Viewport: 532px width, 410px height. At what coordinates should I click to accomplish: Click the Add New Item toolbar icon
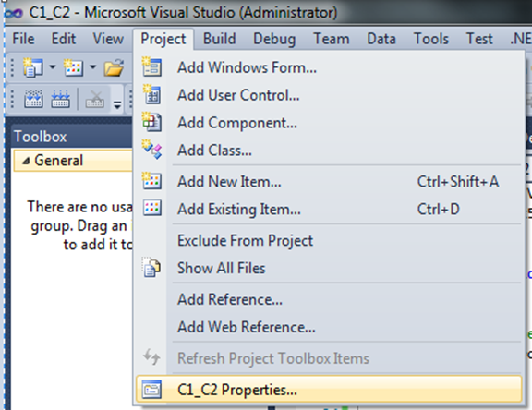[x=74, y=67]
